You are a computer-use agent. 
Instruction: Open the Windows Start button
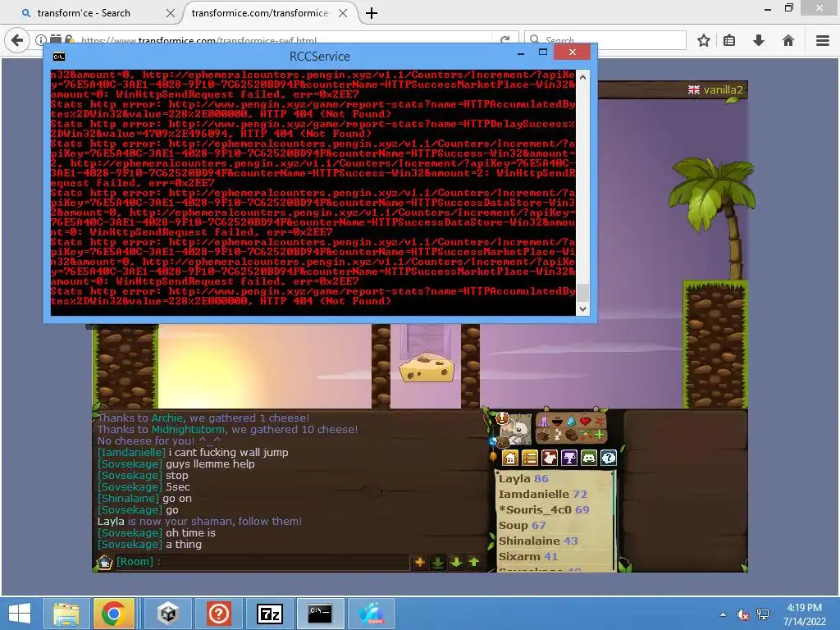tap(20, 614)
